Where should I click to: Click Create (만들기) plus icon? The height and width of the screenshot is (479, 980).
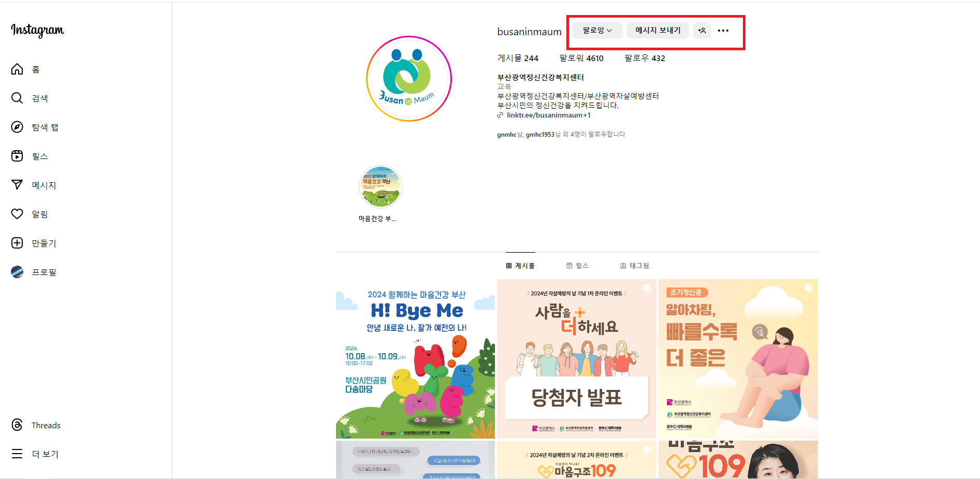(x=18, y=243)
